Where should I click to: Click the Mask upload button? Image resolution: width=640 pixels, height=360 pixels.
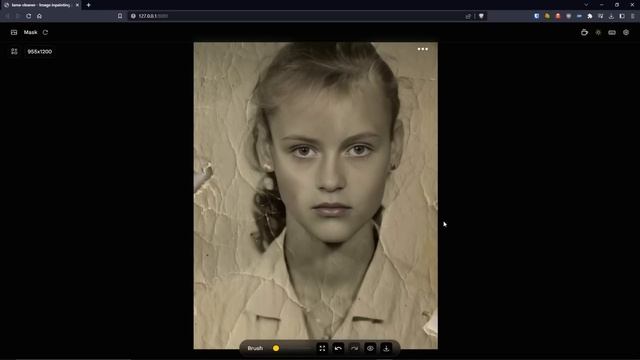[x=31, y=32]
